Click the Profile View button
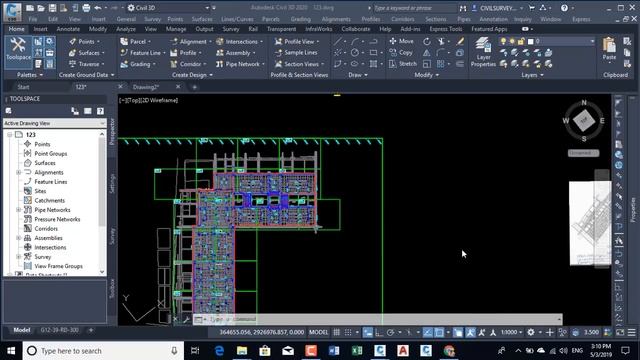640x360 pixels. point(296,41)
